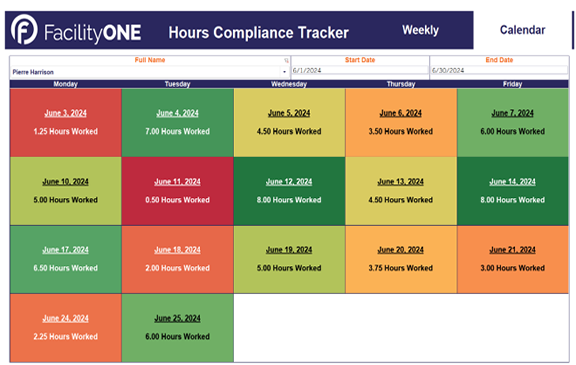Screen dimensions: 576x365
Task: Click the Friday column header
Action: pyautogui.click(x=512, y=84)
